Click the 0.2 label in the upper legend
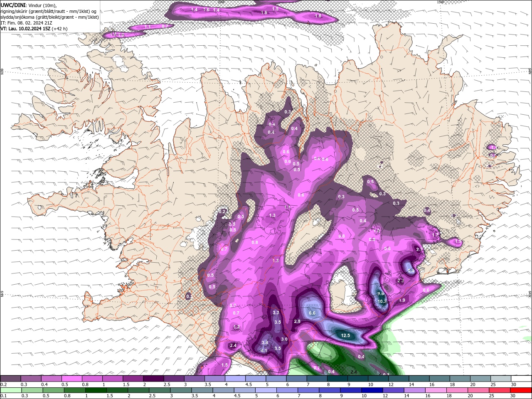The image size is (532, 399). click(4, 384)
